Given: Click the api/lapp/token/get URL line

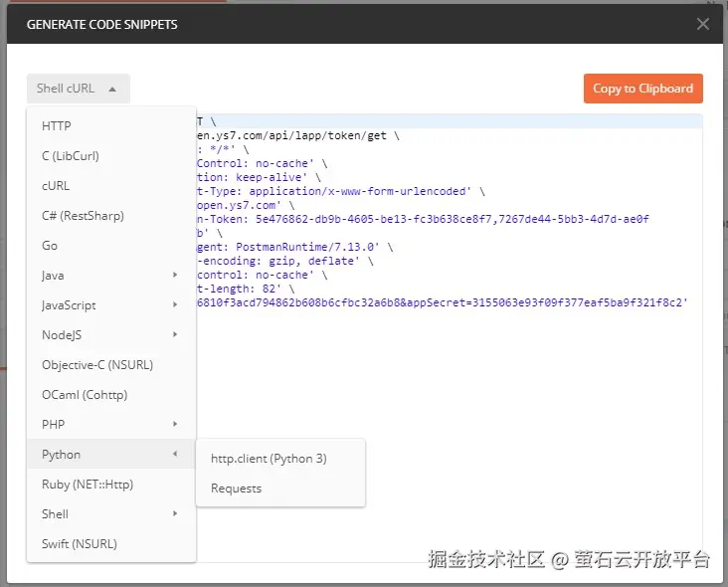Looking at the screenshot, I should tap(298, 135).
